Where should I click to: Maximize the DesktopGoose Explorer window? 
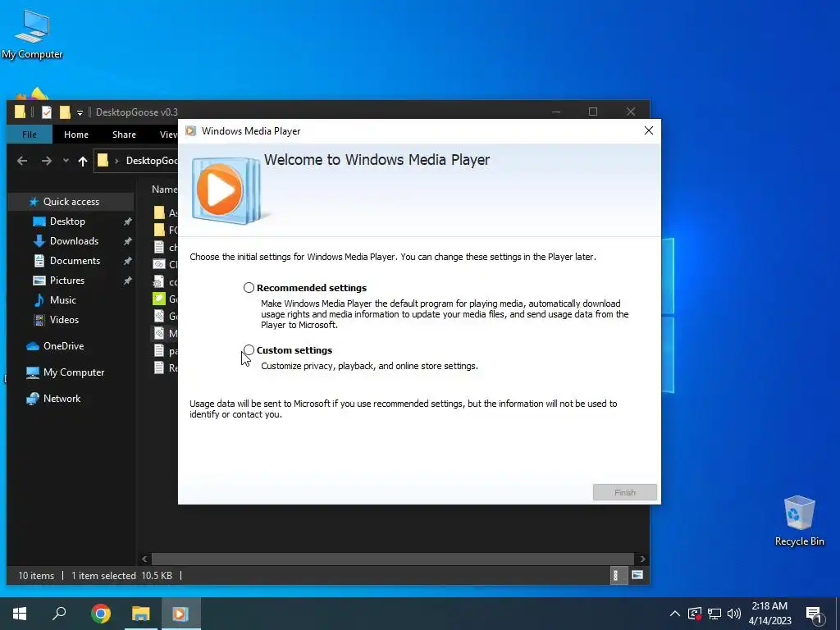(593, 112)
